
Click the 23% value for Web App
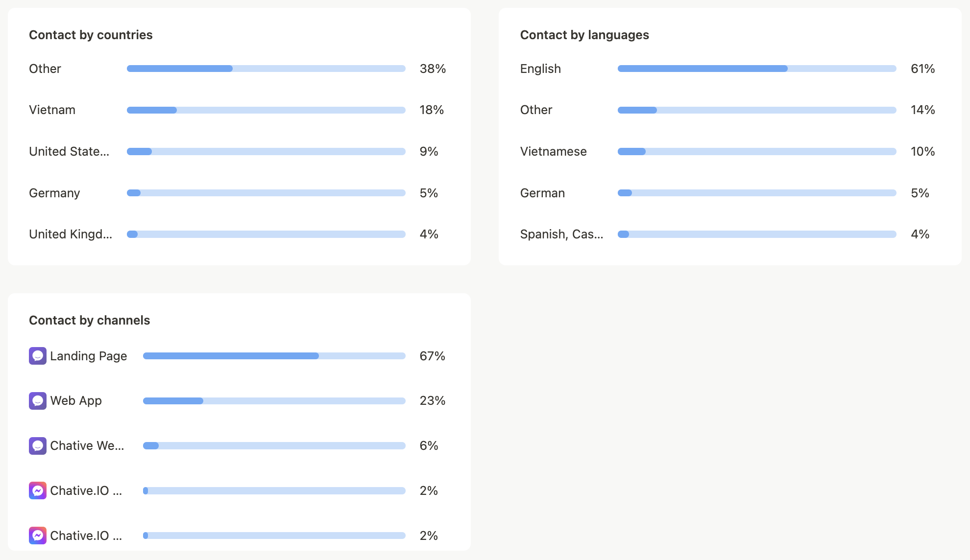coord(433,401)
